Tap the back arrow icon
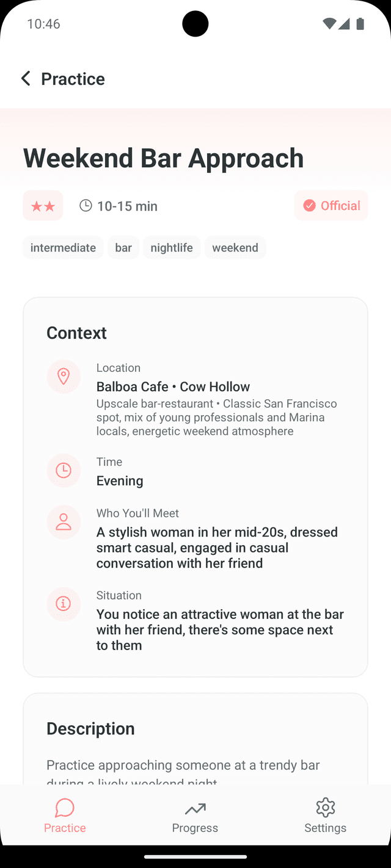 pos(26,79)
